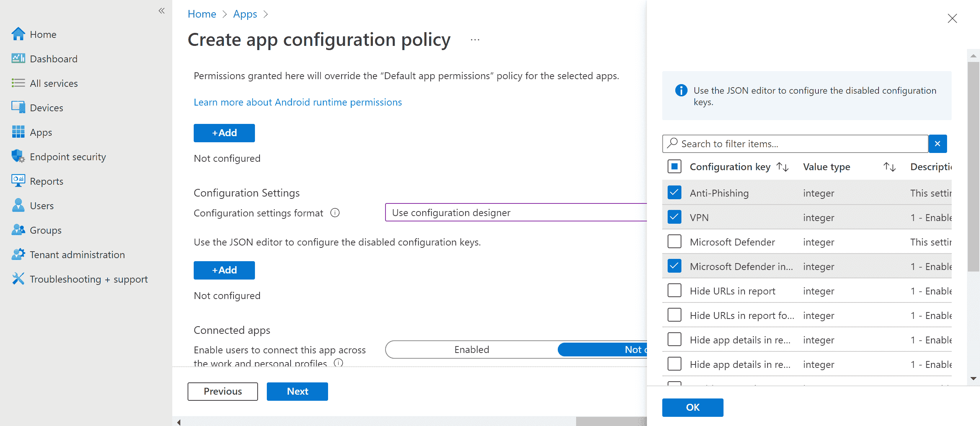Click the OK button to confirm selection
This screenshot has height=426, width=980.
693,407
